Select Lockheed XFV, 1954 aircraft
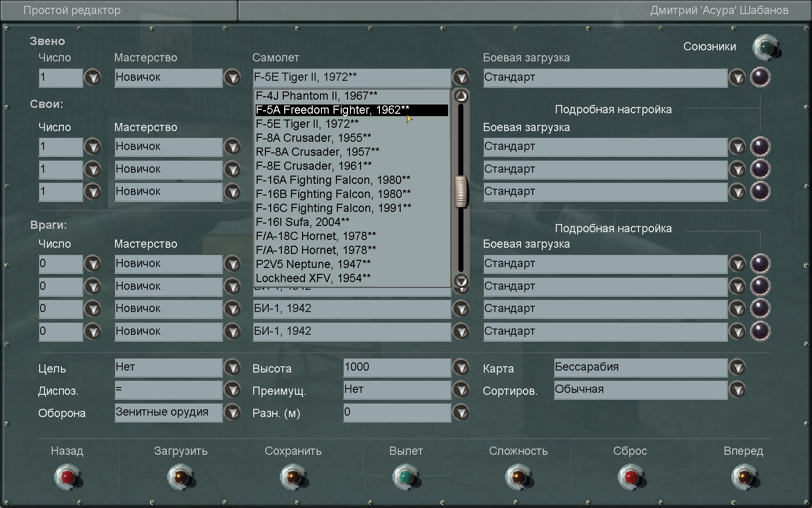This screenshot has width=812, height=508. click(352, 278)
